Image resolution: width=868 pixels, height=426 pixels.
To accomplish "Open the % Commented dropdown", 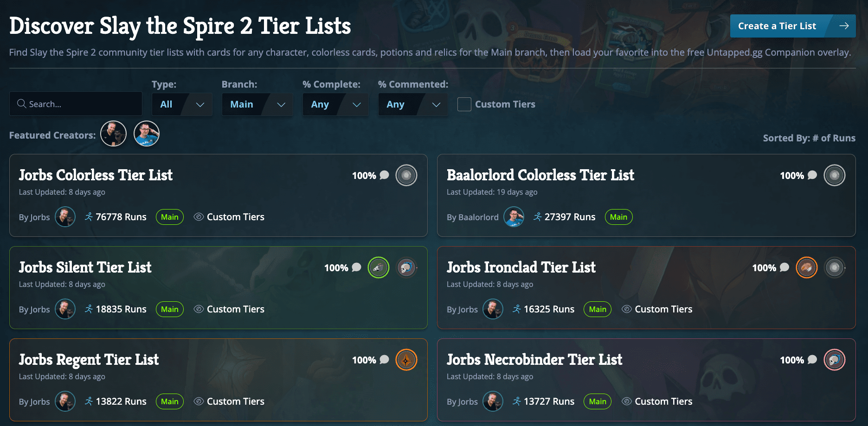I will point(413,104).
